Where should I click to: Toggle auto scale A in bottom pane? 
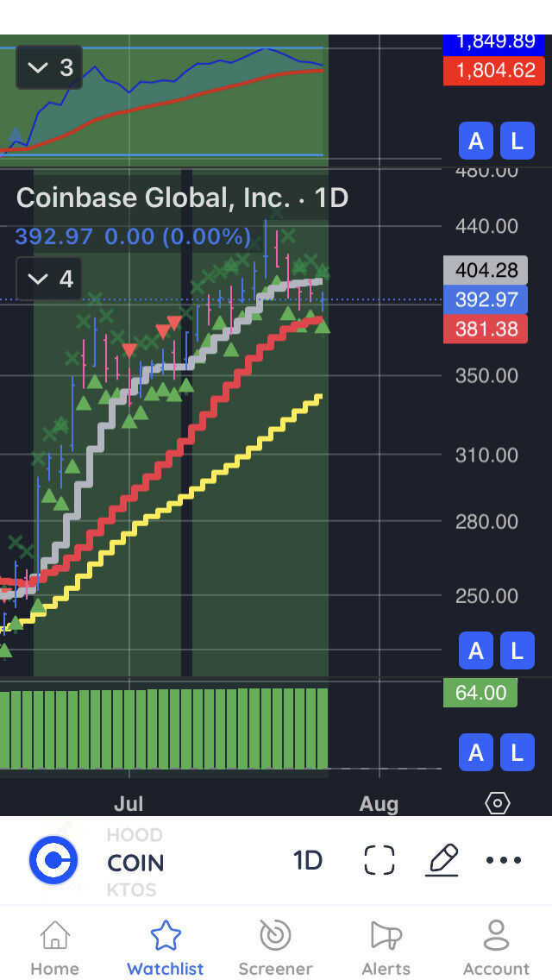476,752
